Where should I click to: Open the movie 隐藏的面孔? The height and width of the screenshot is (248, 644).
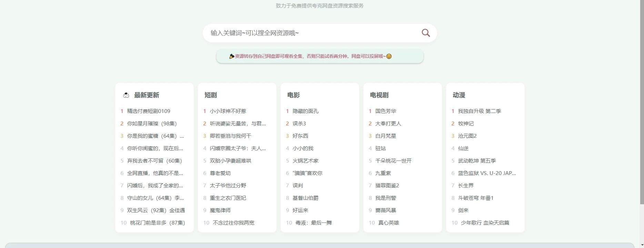click(x=305, y=111)
